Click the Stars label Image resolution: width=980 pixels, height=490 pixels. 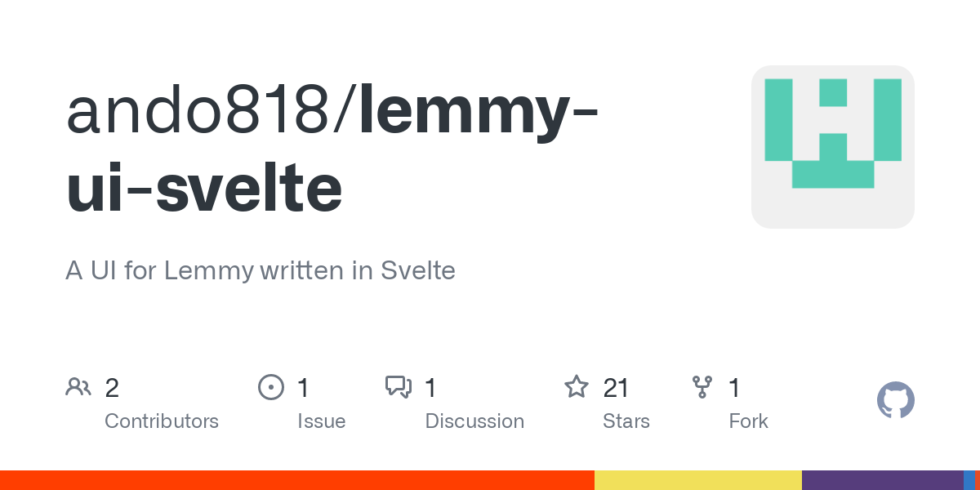click(x=626, y=421)
